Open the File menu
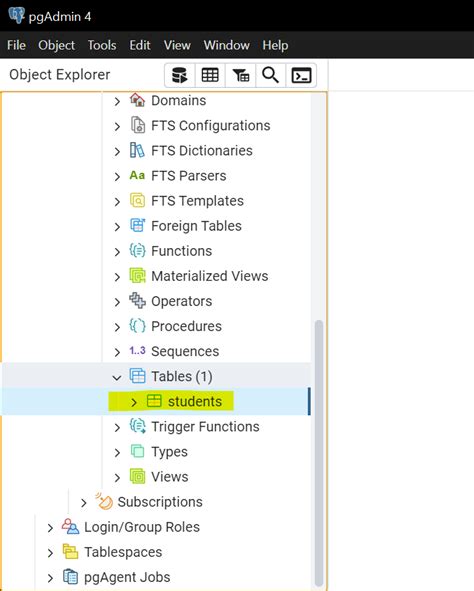The width and height of the screenshot is (474, 591). (16, 45)
